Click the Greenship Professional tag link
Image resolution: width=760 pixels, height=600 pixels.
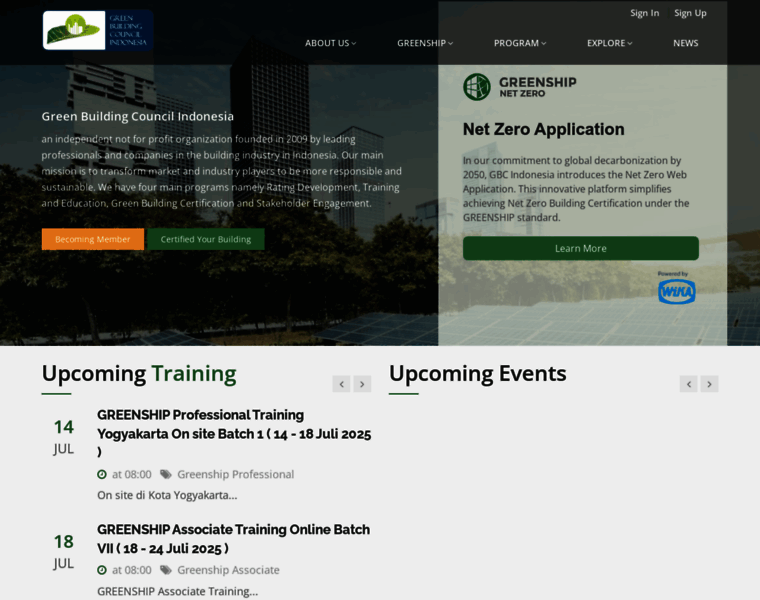(236, 474)
